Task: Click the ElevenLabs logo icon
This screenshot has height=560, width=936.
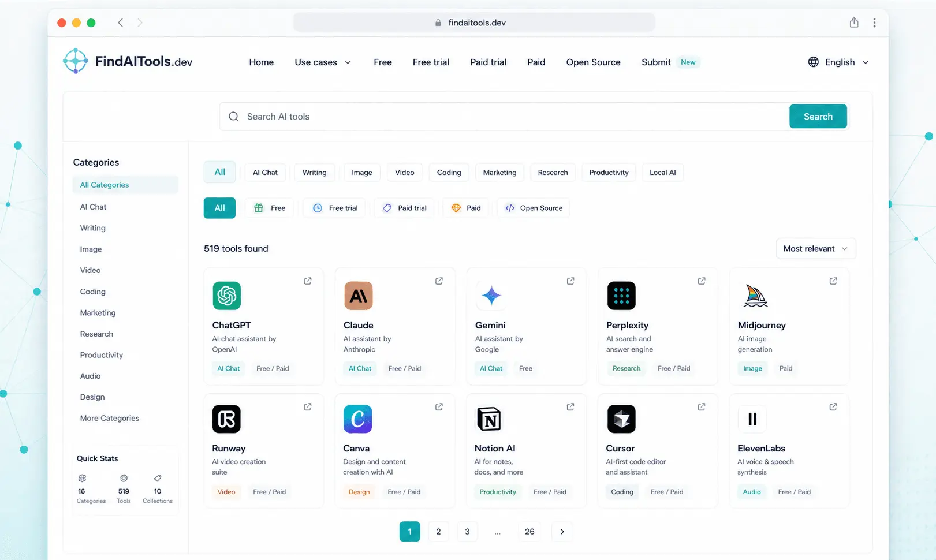Action: pos(752,419)
